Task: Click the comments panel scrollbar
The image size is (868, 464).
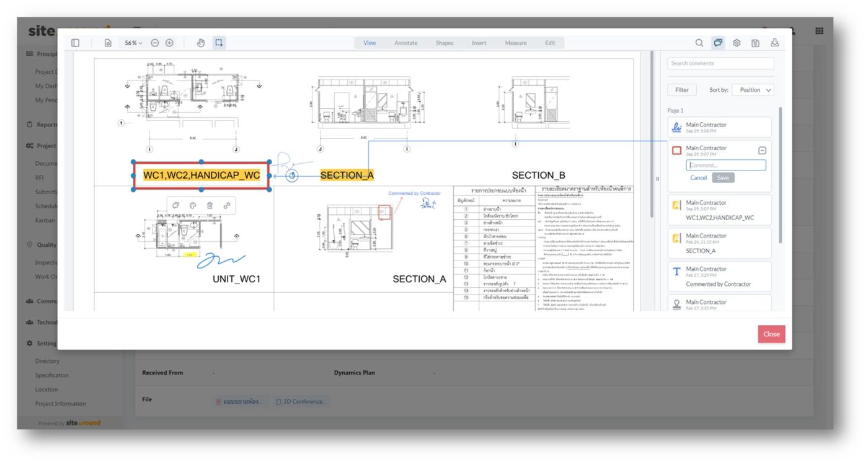Action: coord(780,174)
